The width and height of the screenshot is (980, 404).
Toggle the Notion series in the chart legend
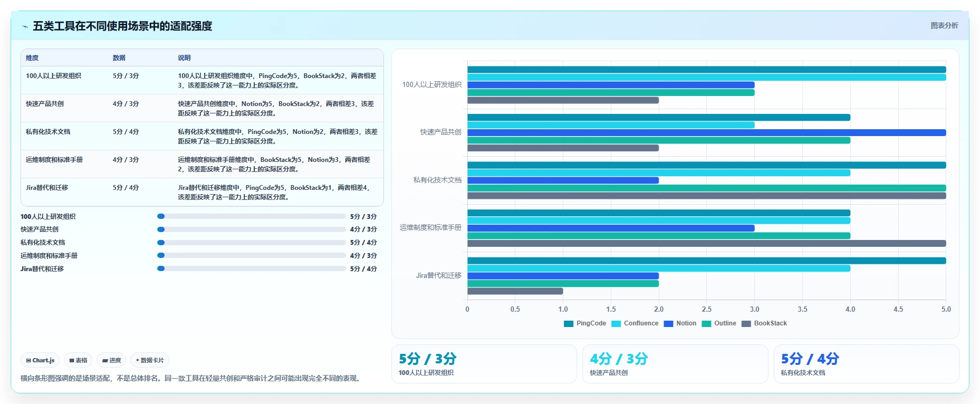click(680, 323)
